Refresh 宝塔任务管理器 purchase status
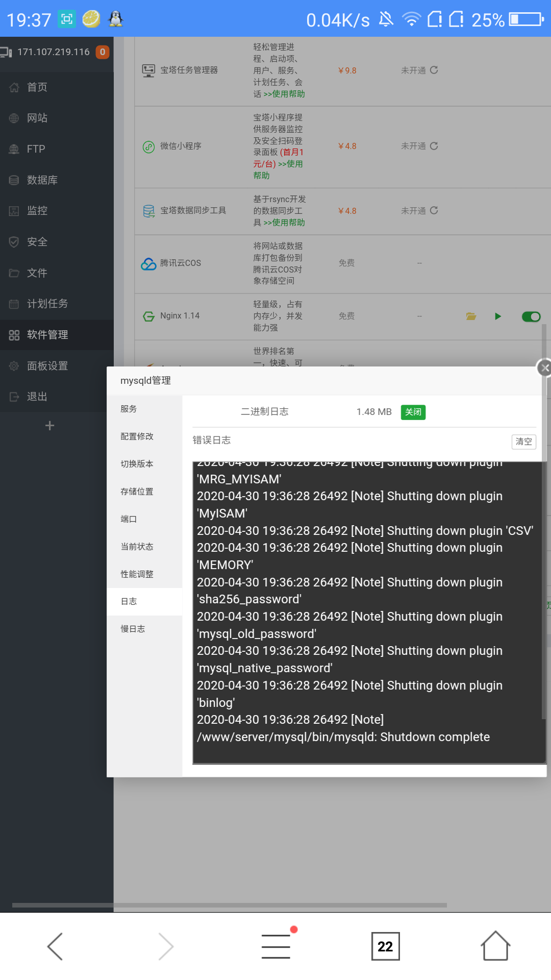Image resolution: width=551 pixels, height=980 pixels. pos(434,70)
